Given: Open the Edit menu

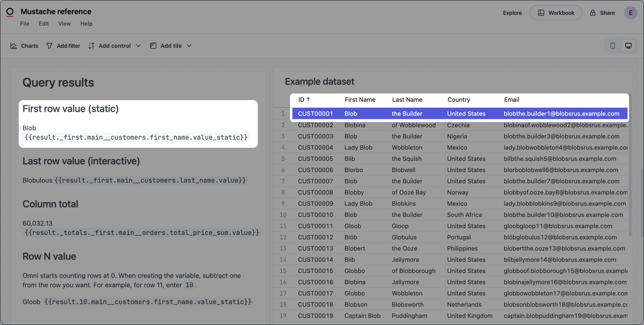Looking at the screenshot, I should [x=44, y=24].
